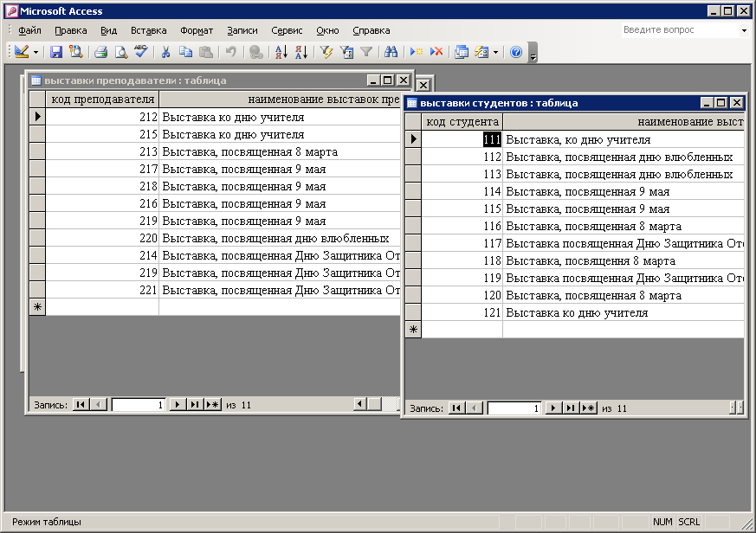Go to last record in students table

[571, 408]
